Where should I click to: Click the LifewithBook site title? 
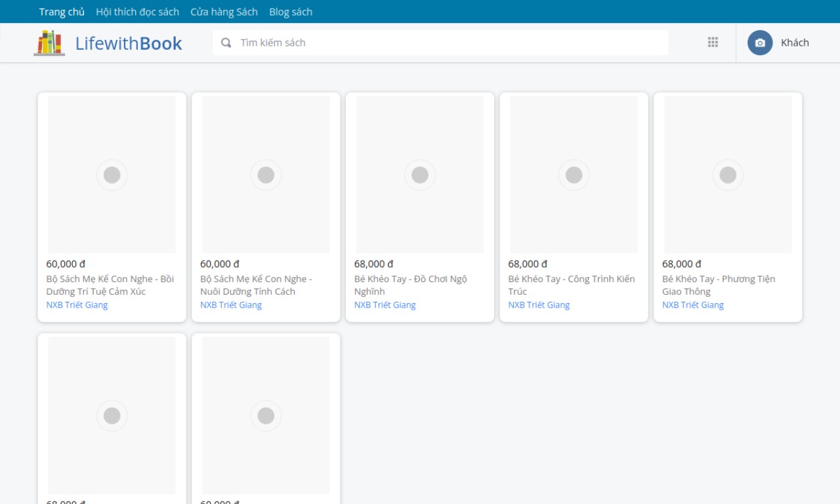coord(129,43)
